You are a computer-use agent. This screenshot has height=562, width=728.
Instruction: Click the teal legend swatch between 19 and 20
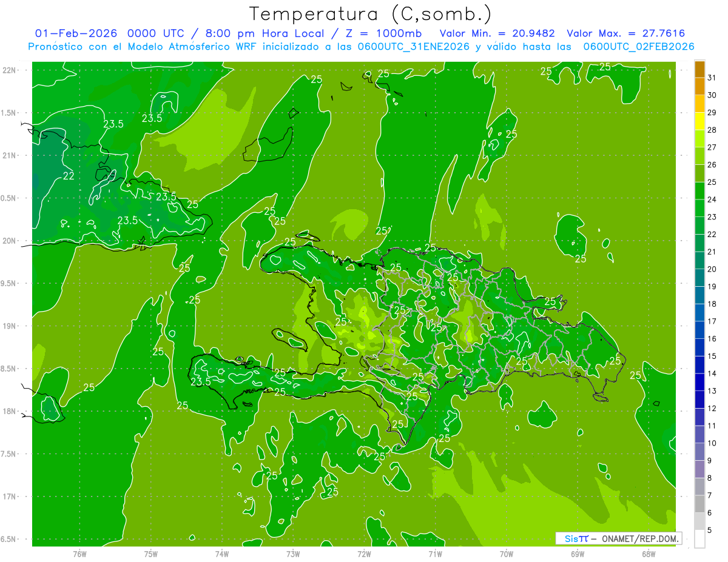tap(699, 278)
